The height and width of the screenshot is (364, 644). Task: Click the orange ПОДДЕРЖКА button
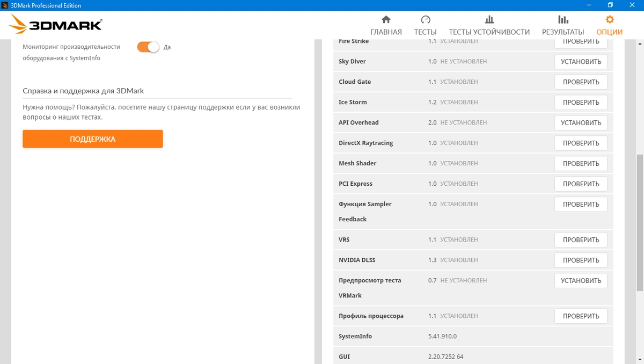coord(92,139)
